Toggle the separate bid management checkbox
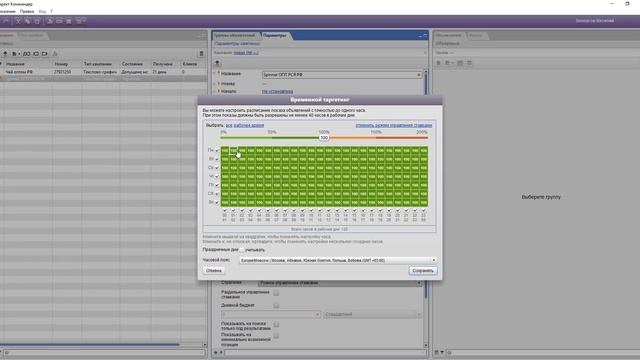640x360 pixels. [x=276, y=293]
